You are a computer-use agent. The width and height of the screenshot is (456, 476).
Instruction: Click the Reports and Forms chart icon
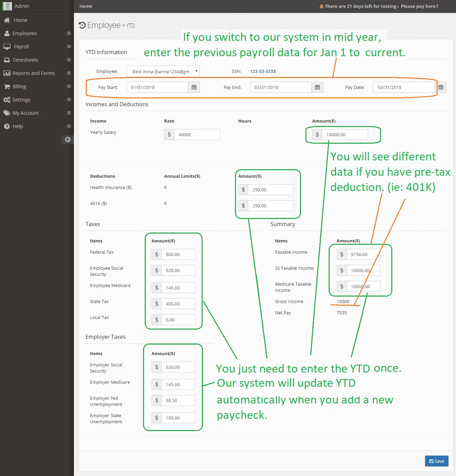point(7,73)
